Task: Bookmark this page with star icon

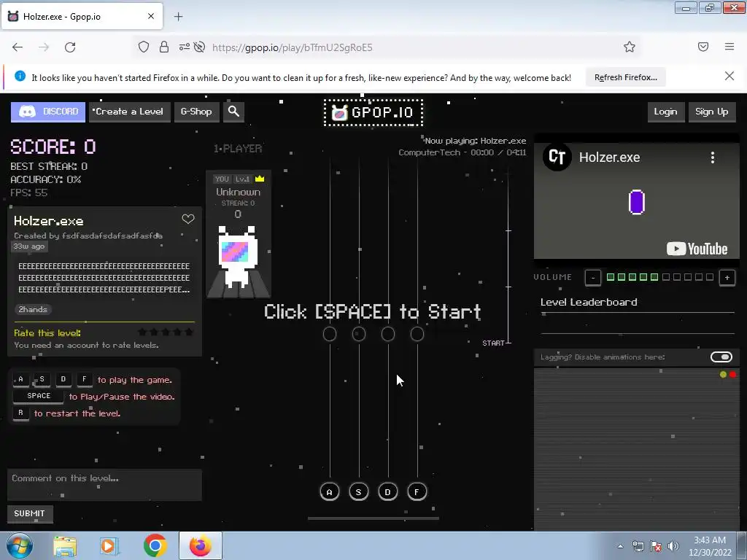Action: pos(630,47)
